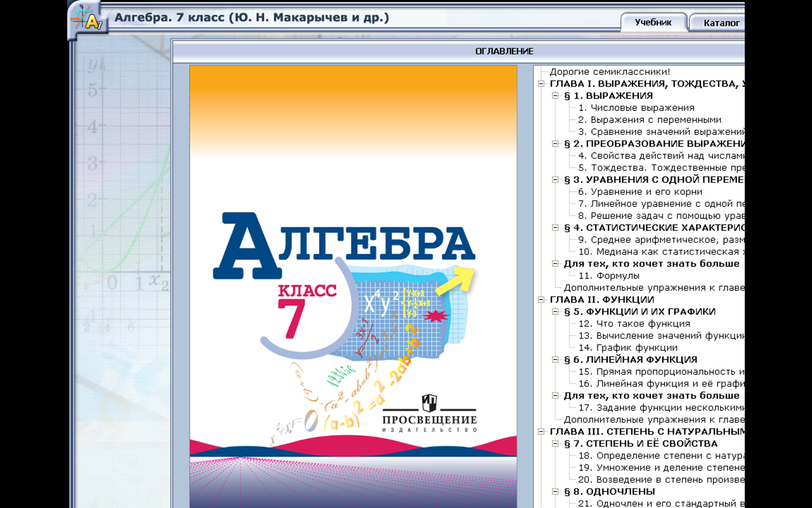Open 21. Одночлен и его стандартный вид
This screenshot has width=812, height=508.
(x=661, y=504)
